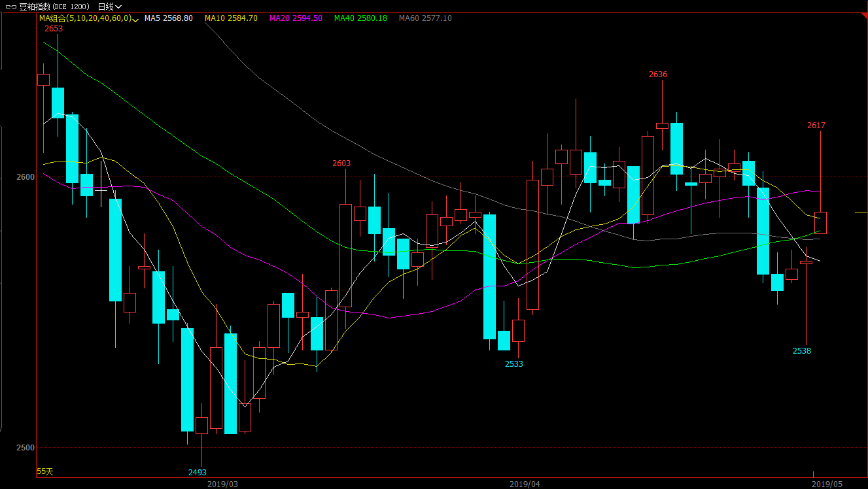Click the chain link icon beside 豆粕指数

11,7
